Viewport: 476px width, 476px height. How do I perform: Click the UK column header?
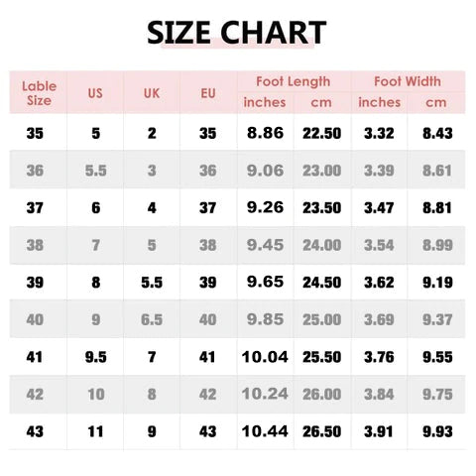[x=152, y=93]
